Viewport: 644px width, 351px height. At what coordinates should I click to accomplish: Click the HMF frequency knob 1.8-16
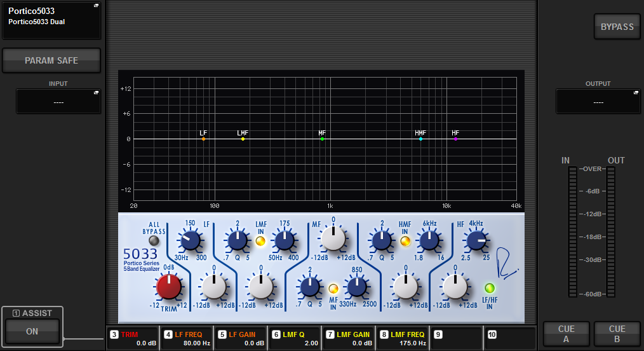[x=429, y=241]
